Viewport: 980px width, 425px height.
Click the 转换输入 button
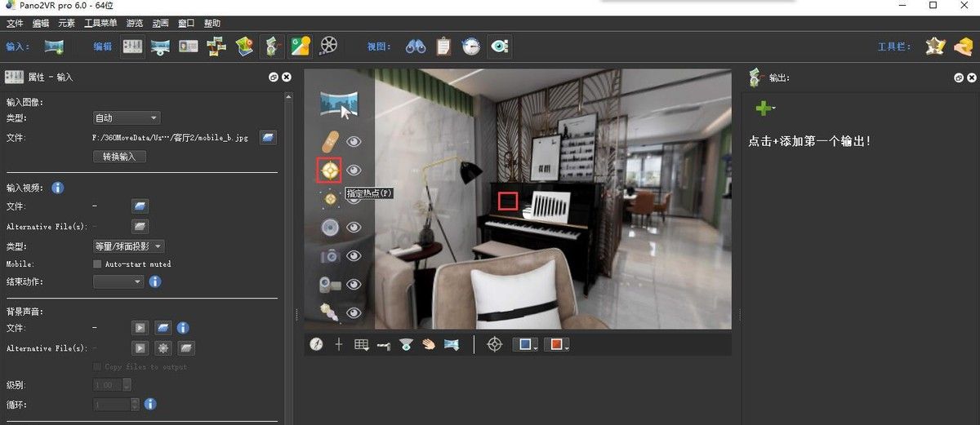(120, 156)
